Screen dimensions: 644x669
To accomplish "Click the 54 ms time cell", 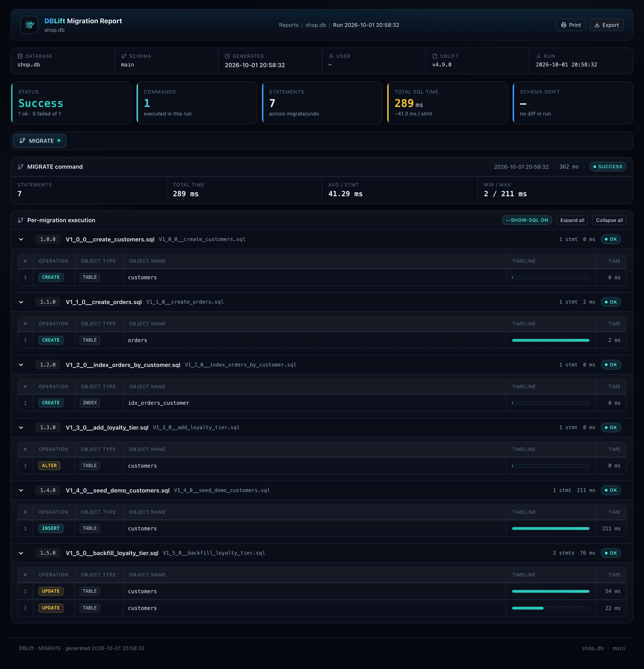I will tap(611, 592).
